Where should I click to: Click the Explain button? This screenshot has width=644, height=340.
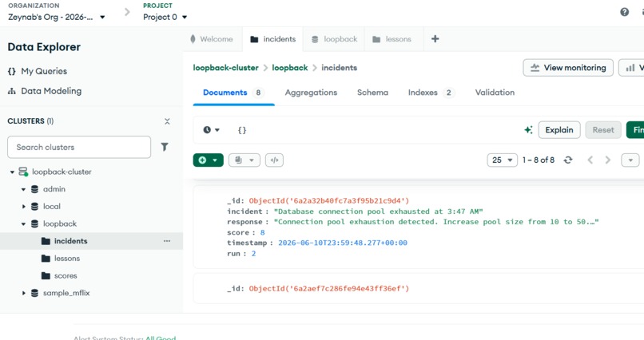click(559, 130)
